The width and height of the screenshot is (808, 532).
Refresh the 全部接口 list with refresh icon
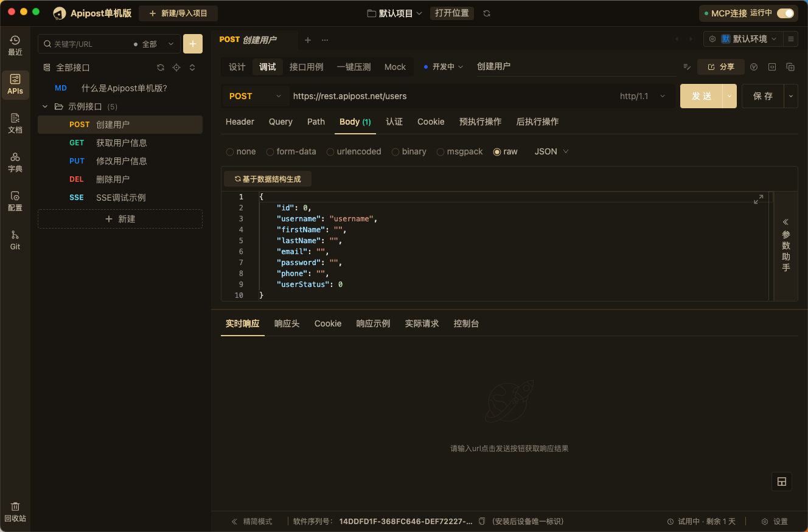tap(161, 67)
